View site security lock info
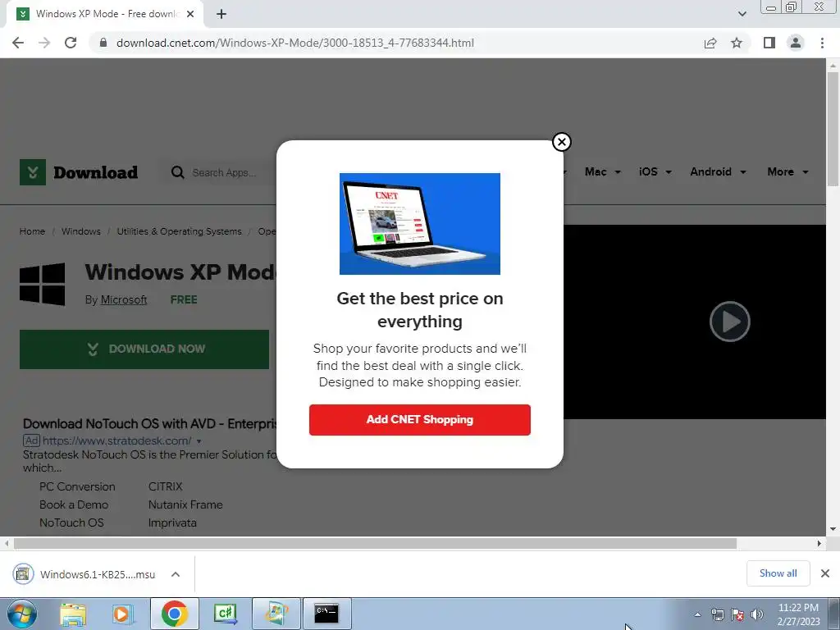Viewport: 840px width, 630px height. pyautogui.click(x=103, y=43)
